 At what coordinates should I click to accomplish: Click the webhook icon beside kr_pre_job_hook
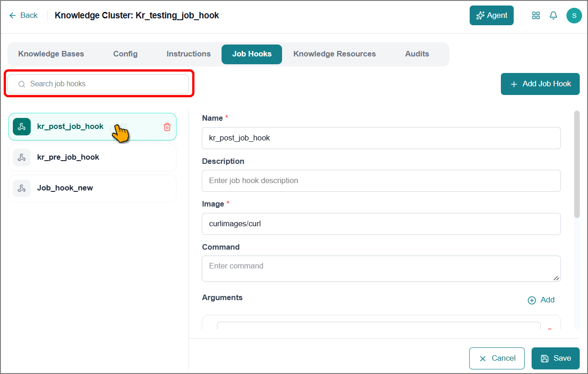[x=22, y=157]
